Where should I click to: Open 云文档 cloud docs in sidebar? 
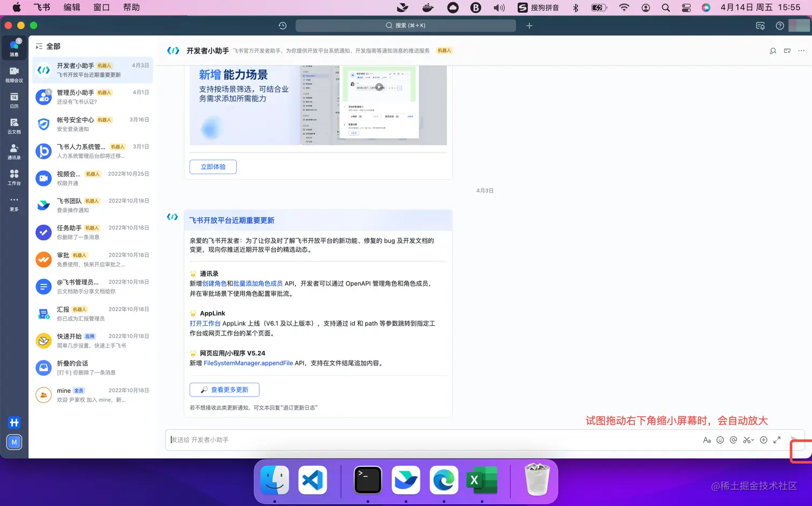[14, 126]
